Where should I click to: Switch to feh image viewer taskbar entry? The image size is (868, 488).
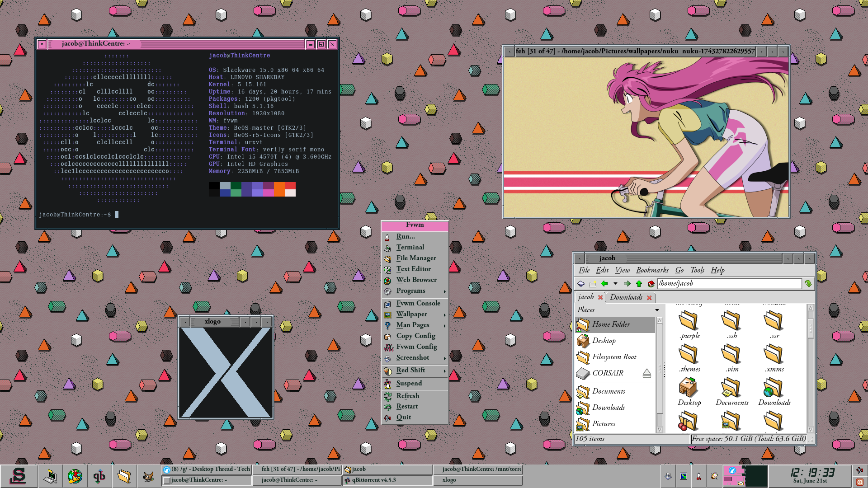297,469
